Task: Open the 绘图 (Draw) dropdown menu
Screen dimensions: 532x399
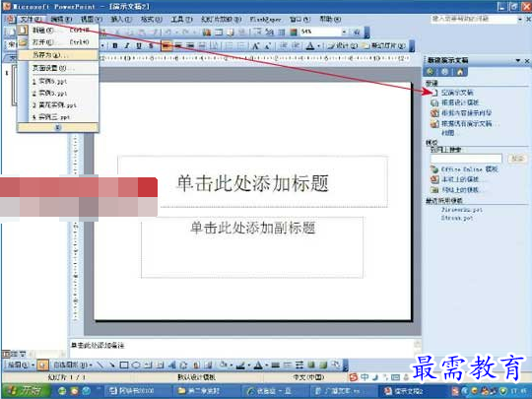Action: (20, 366)
